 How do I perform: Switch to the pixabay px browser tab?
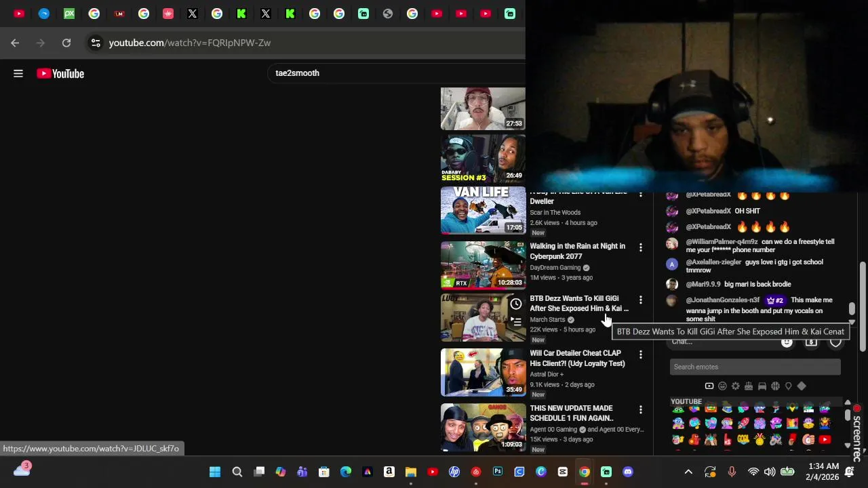coord(69,14)
